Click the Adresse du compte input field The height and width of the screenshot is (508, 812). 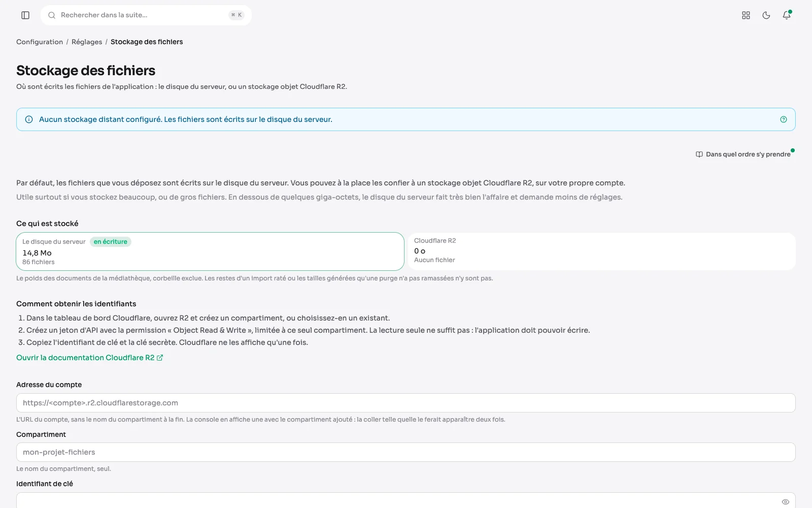pyautogui.click(x=406, y=403)
